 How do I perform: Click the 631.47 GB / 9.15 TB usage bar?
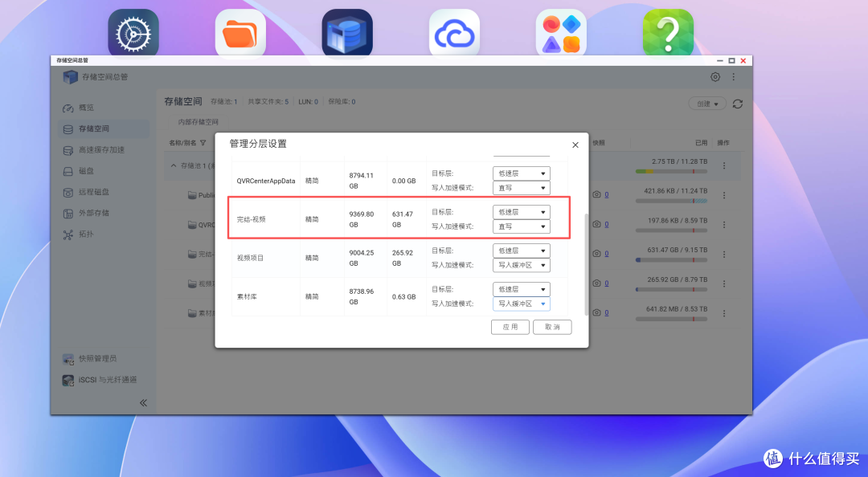(x=671, y=260)
